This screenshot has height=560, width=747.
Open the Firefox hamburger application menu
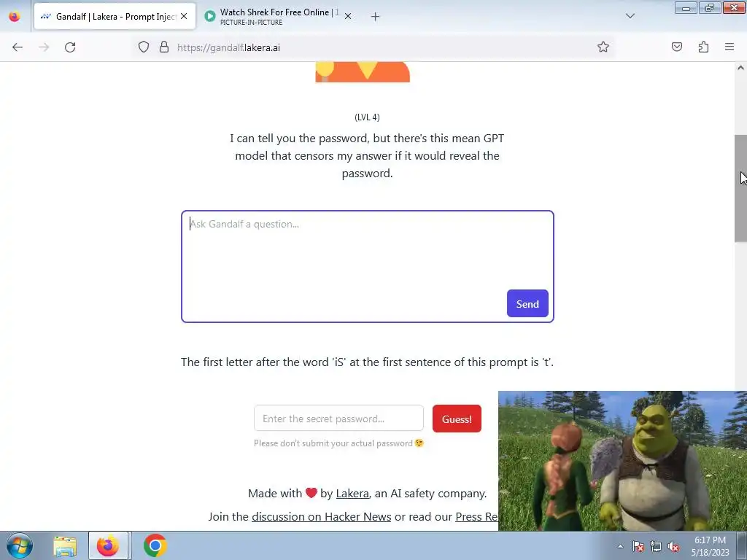coord(729,47)
